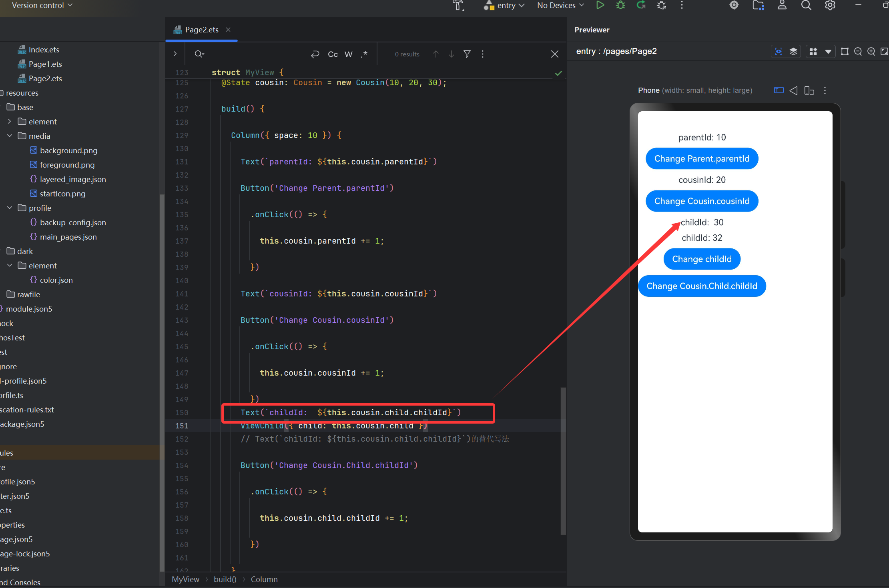Click the Previewer panel title
Screen dimensions: 889x588
(592, 30)
